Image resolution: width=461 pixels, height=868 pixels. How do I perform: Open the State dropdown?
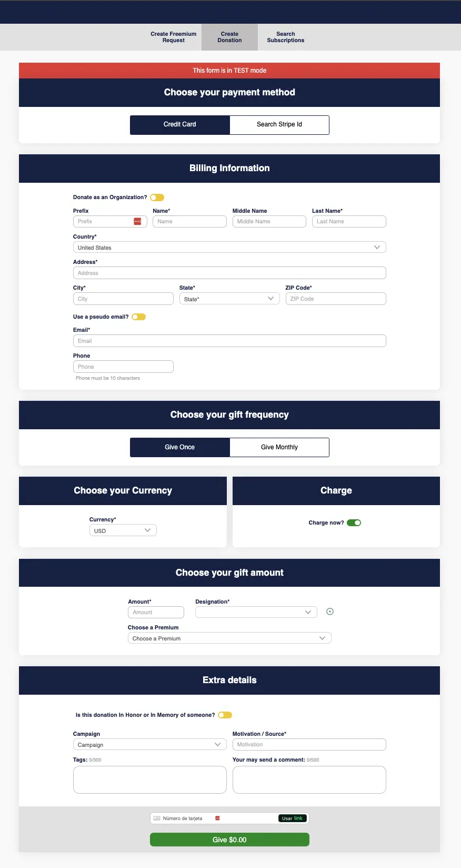229,299
